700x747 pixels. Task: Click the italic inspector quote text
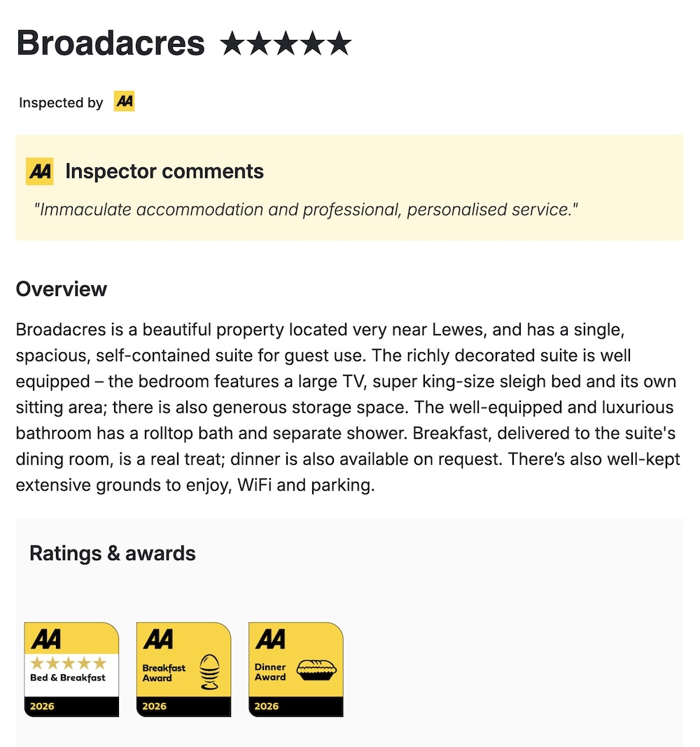tap(306, 209)
